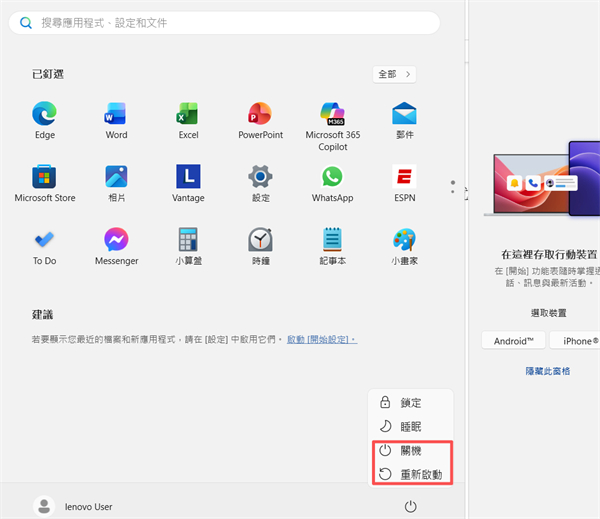The height and width of the screenshot is (519, 600).
Task: Select 關機 shut down option
Action: coord(411,450)
